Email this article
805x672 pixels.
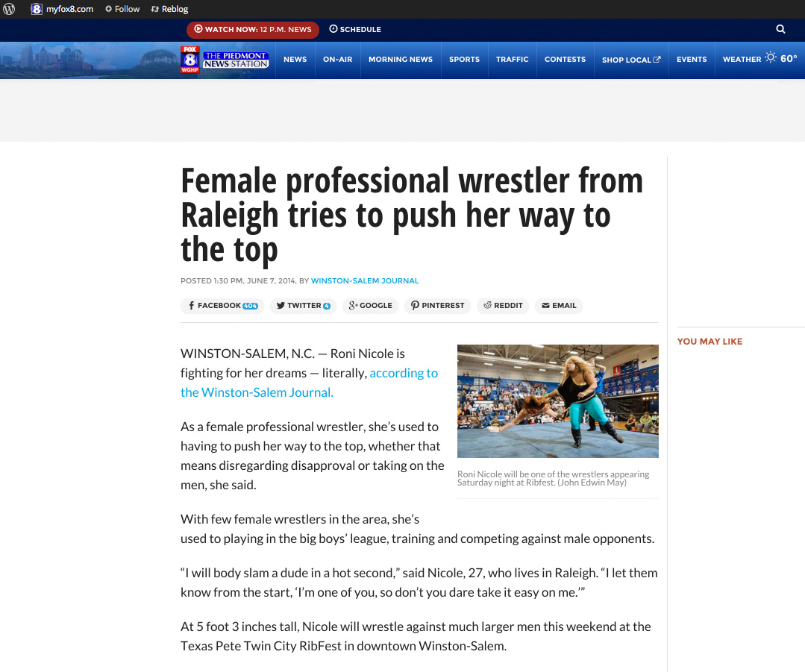click(559, 306)
